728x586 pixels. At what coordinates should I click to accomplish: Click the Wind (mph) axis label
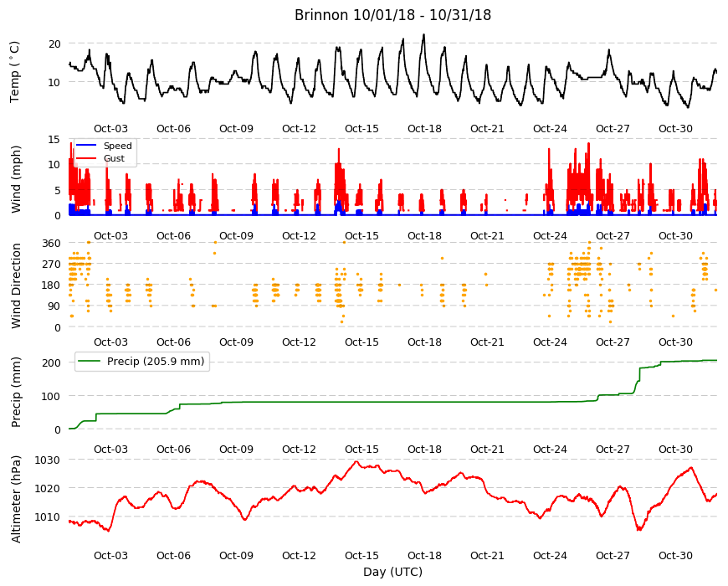(16, 179)
